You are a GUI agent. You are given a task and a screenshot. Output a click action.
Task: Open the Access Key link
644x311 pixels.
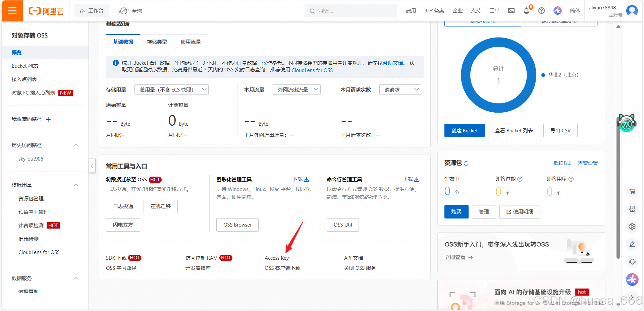(277, 258)
